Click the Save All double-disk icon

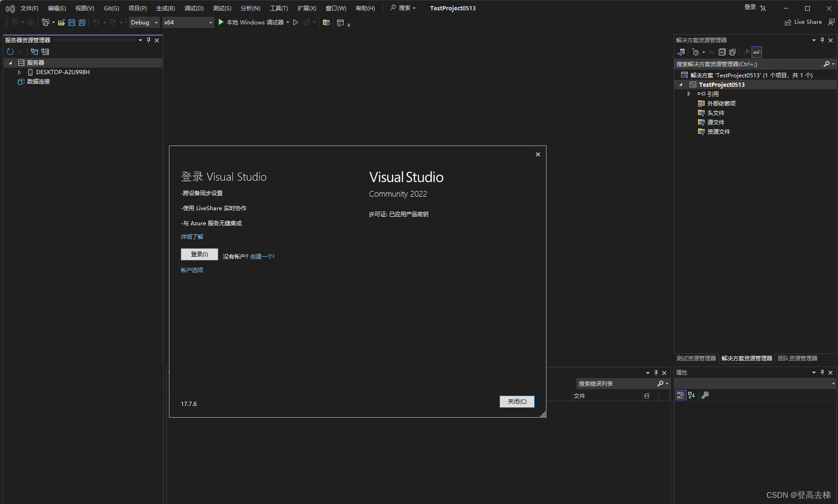pos(82,22)
